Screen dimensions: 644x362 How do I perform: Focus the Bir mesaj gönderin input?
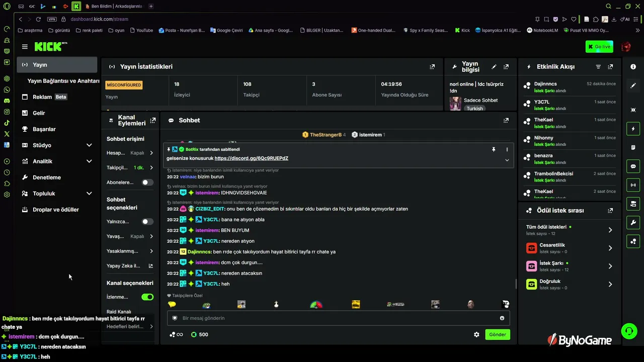(338, 318)
